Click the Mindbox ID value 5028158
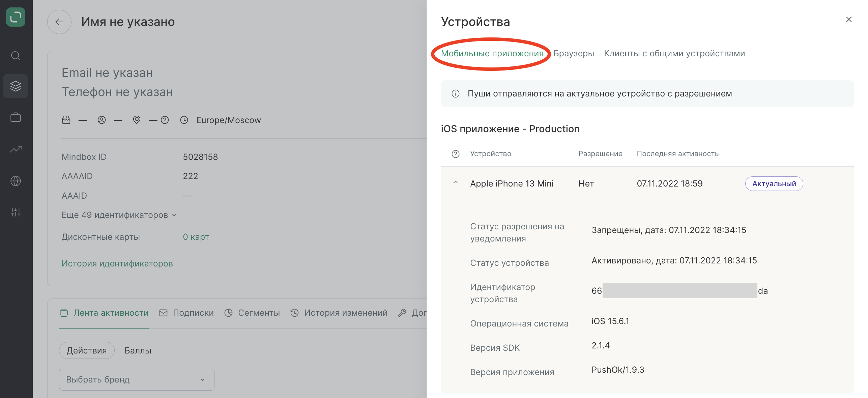Image resolution: width=868 pixels, height=398 pixels. click(200, 157)
